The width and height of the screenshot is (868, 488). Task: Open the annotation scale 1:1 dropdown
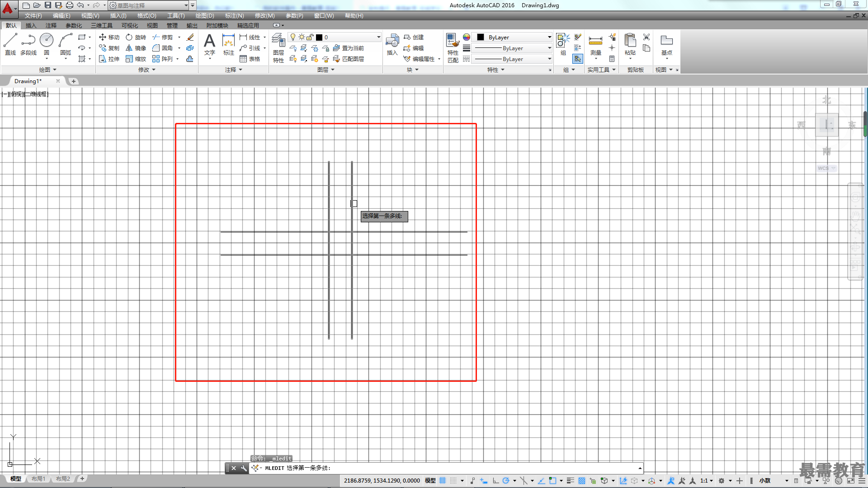707,480
